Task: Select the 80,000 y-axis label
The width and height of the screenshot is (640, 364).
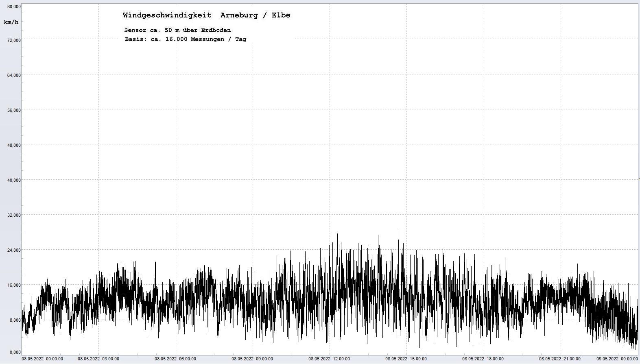Action: pos(14,7)
